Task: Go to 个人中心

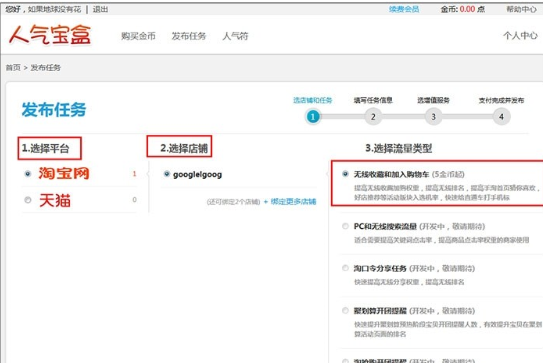Action: point(520,35)
